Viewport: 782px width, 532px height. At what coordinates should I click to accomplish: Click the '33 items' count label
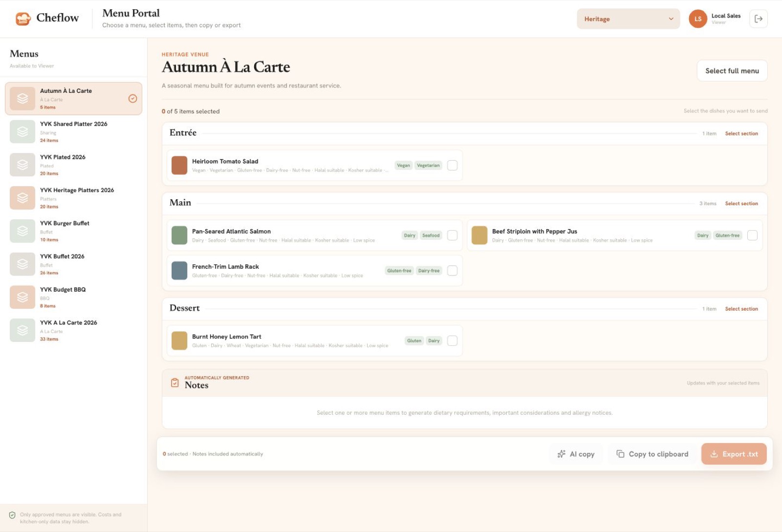coord(49,340)
